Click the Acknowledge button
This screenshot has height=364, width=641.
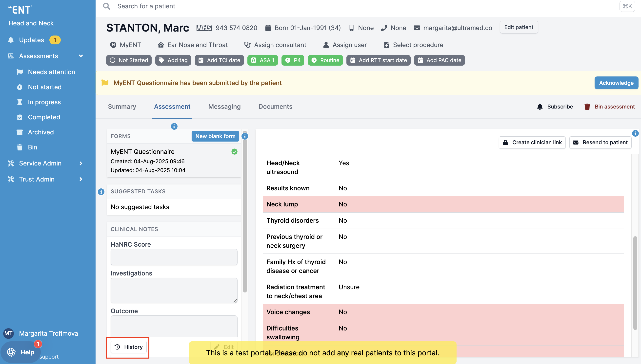point(616,83)
